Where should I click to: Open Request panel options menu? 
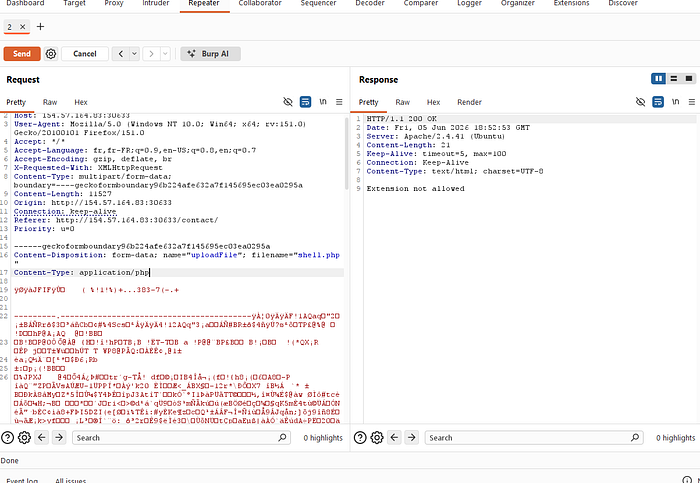339,102
